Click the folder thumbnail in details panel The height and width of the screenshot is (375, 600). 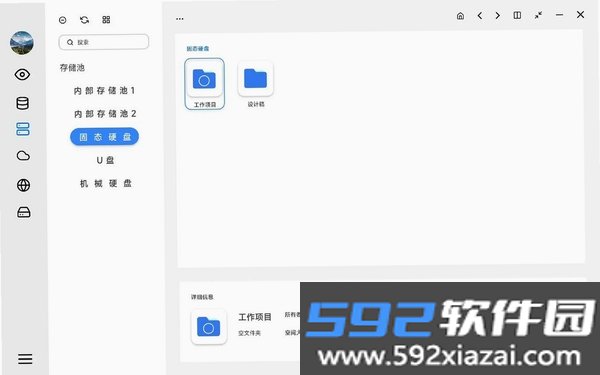pyautogui.click(x=209, y=327)
